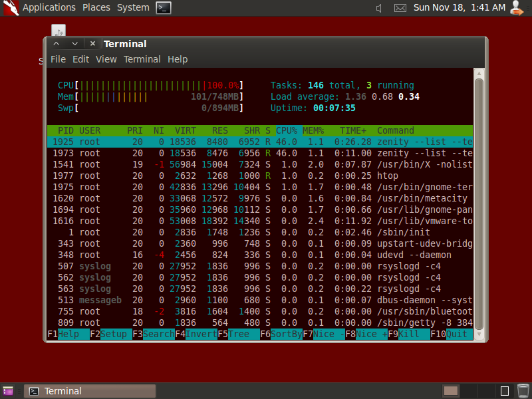Click the Terminal taskbar button
This screenshot has height=399, width=532.
[x=90, y=391]
